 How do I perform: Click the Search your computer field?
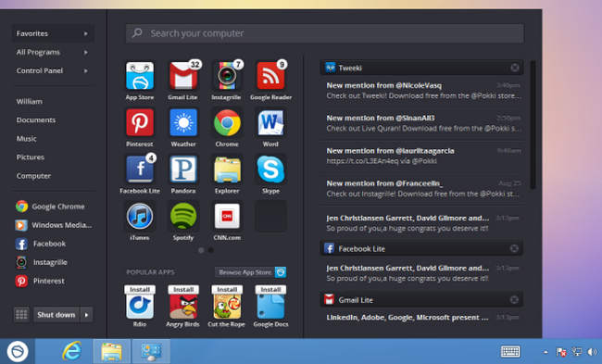coord(325,33)
